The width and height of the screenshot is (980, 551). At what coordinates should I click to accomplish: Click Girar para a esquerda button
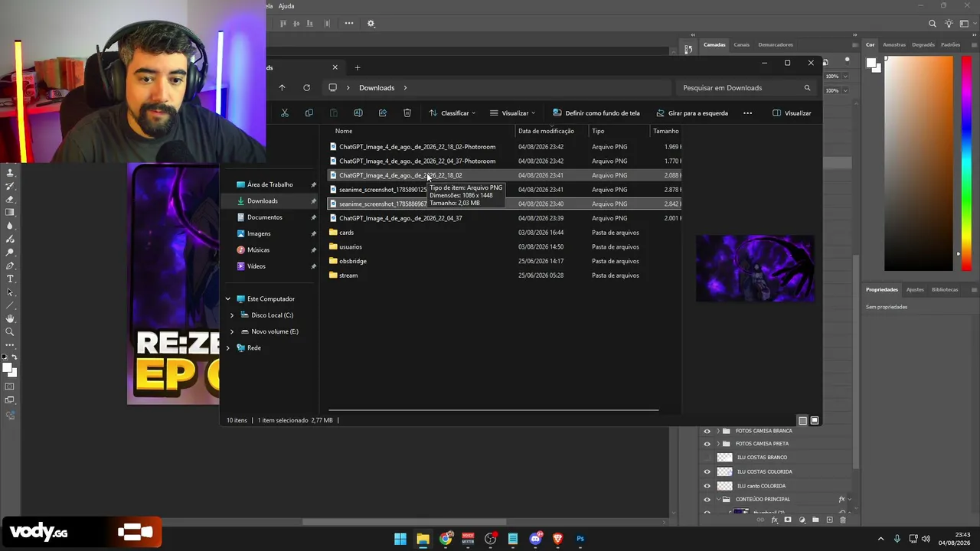(x=692, y=113)
